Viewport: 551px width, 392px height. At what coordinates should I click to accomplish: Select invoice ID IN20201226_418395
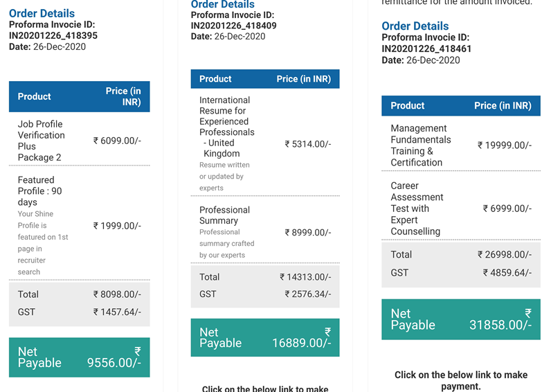point(53,35)
